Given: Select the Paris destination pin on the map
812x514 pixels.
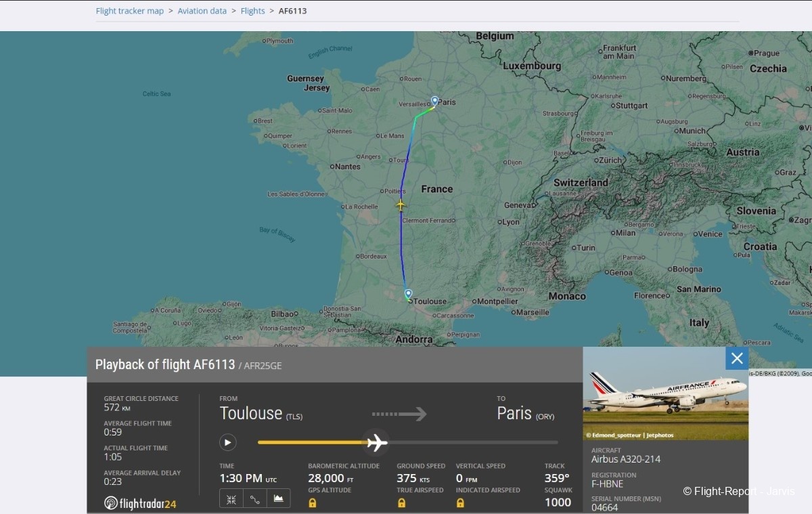Looking at the screenshot, I should [434, 100].
